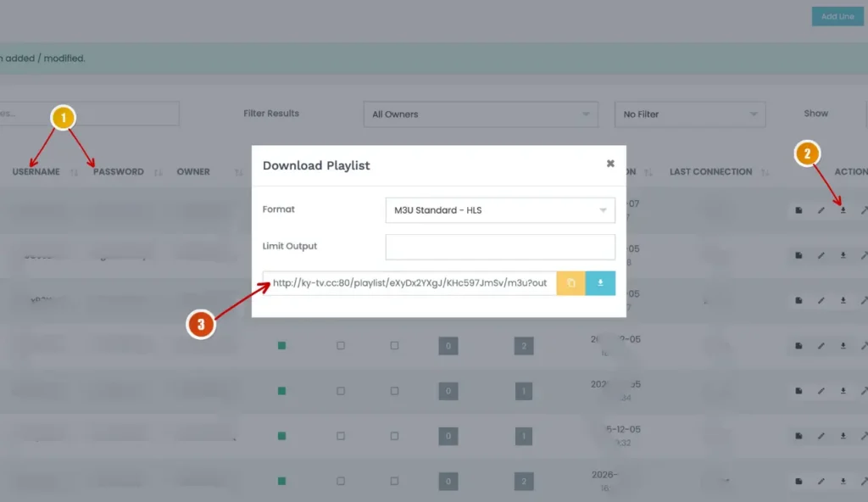Click pencil edit icon in second table row
Viewport: 868px width, 502px height.
pos(821,255)
